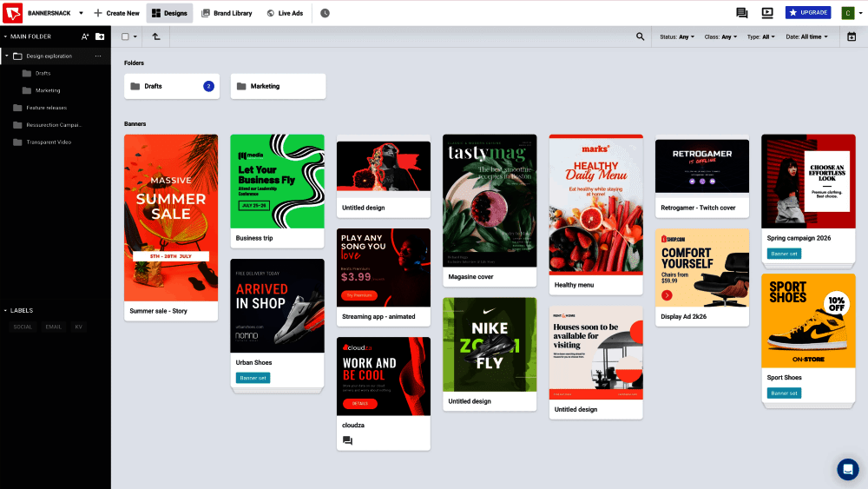Open the chat messages icon in top bar
This screenshot has width=868, height=489.
click(742, 13)
